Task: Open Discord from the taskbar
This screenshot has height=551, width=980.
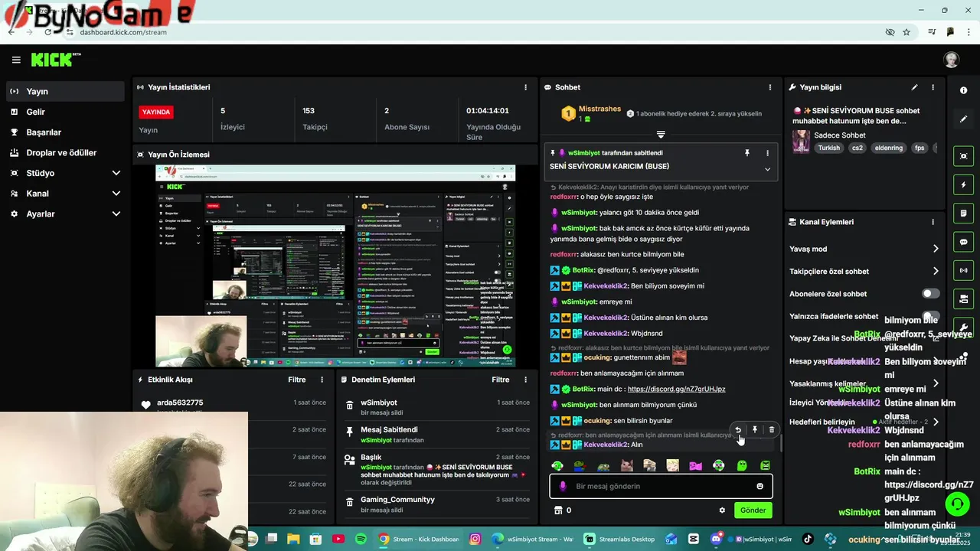Action: tap(716, 539)
